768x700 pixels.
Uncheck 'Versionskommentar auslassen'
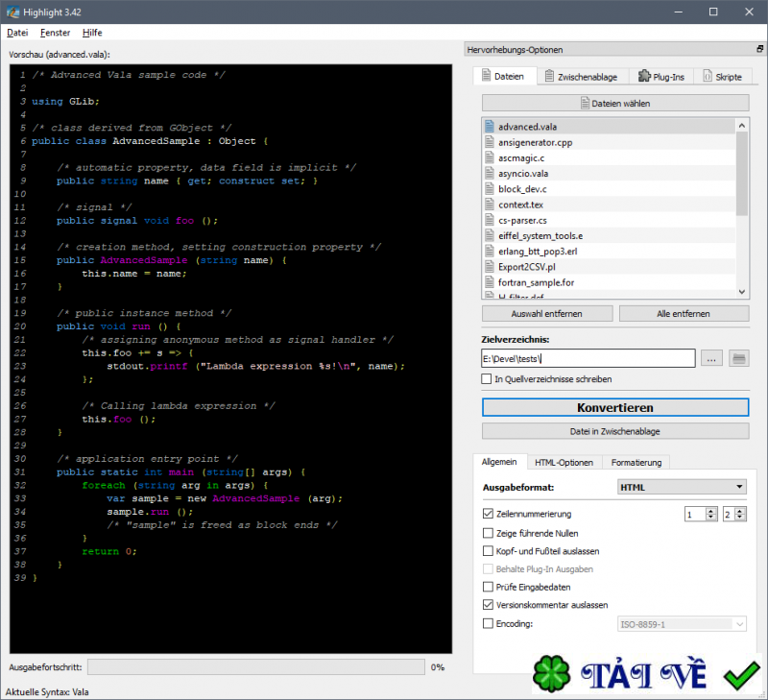(x=489, y=605)
